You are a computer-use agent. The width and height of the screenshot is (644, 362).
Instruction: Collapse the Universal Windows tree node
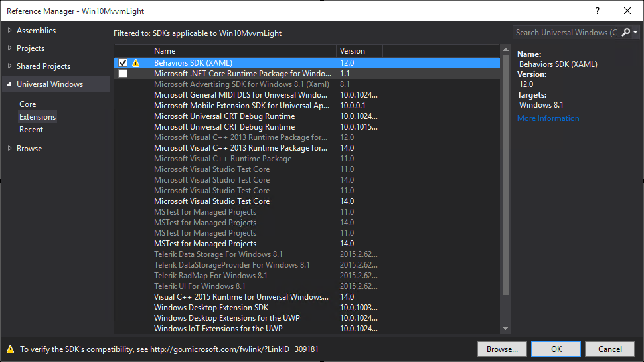click(9, 84)
